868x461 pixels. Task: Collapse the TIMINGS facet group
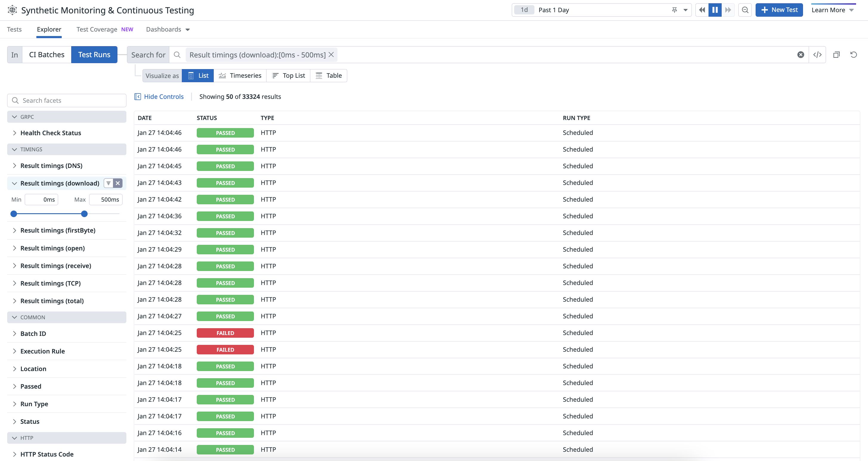coord(31,149)
